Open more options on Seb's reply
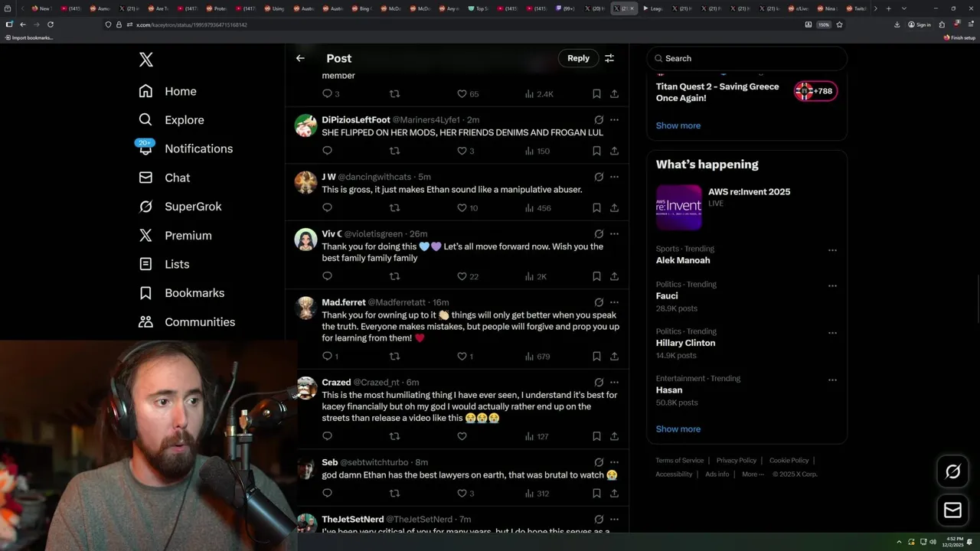The width and height of the screenshot is (980, 551). pyautogui.click(x=614, y=462)
